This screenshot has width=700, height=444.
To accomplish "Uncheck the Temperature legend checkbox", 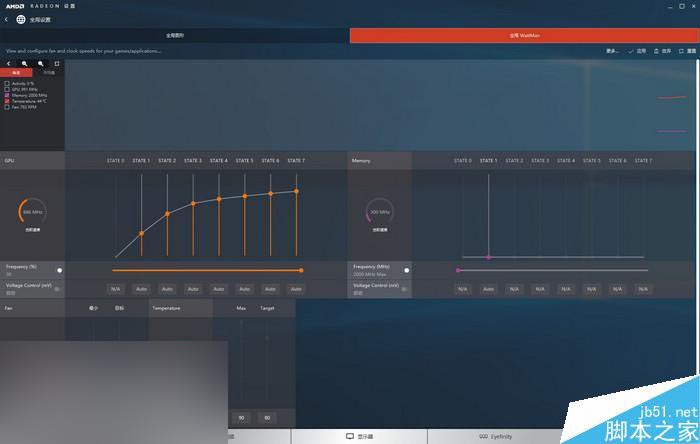I will [x=7, y=101].
